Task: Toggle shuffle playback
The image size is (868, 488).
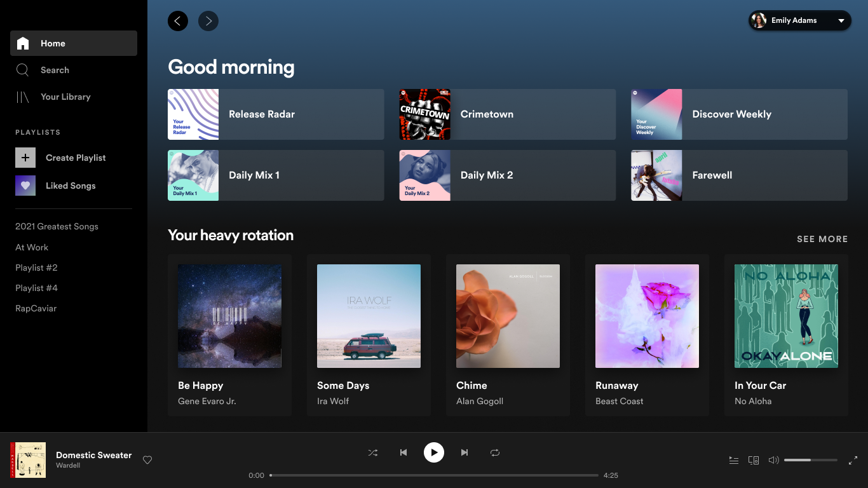Action: (x=373, y=452)
